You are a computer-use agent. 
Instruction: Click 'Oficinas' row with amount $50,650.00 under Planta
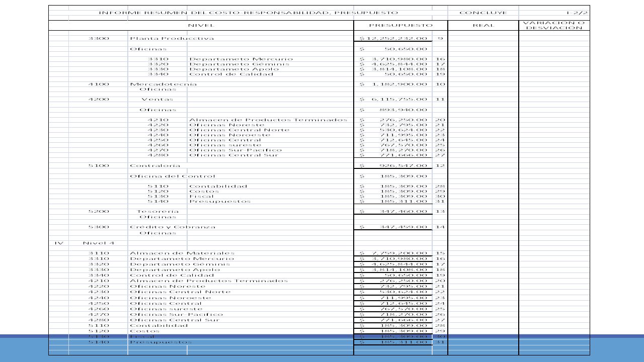(x=148, y=49)
